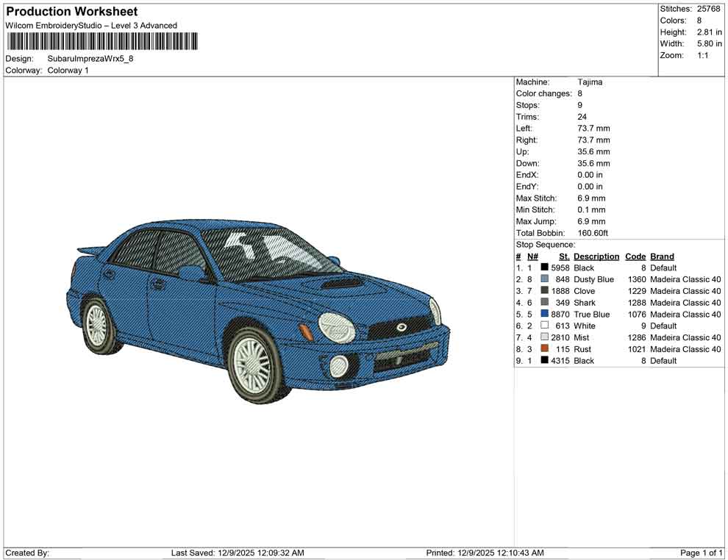Select the Shark color swatch
Screen dimensions: 728x560
[x=544, y=303]
